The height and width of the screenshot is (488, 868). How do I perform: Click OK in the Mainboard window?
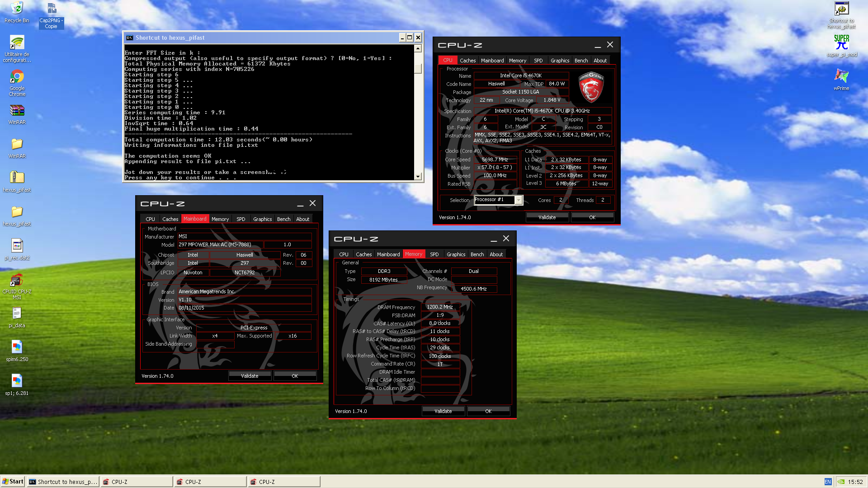point(295,376)
